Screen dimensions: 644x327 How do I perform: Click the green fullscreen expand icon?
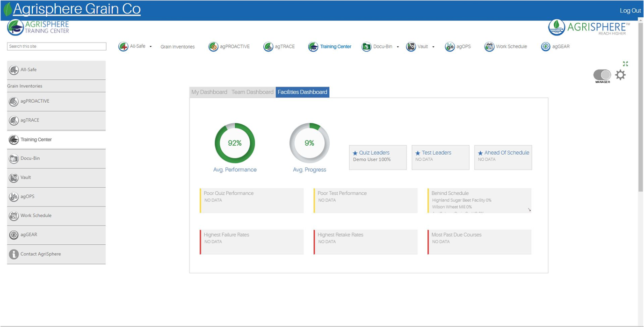point(625,64)
